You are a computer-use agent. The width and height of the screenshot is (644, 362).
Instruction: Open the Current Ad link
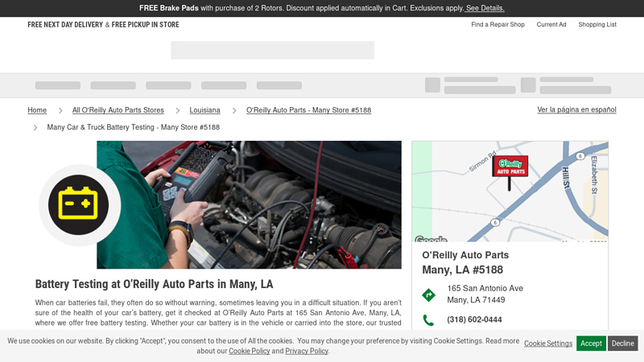[551, 25]
